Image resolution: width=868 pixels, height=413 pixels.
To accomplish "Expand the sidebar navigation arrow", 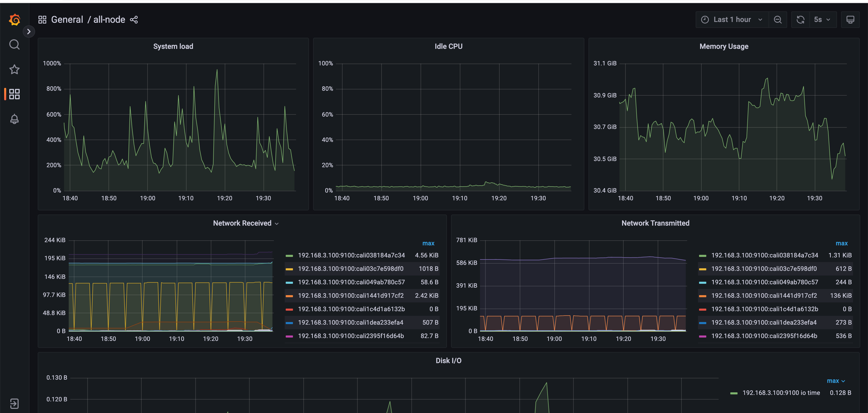I will [29, 32].
